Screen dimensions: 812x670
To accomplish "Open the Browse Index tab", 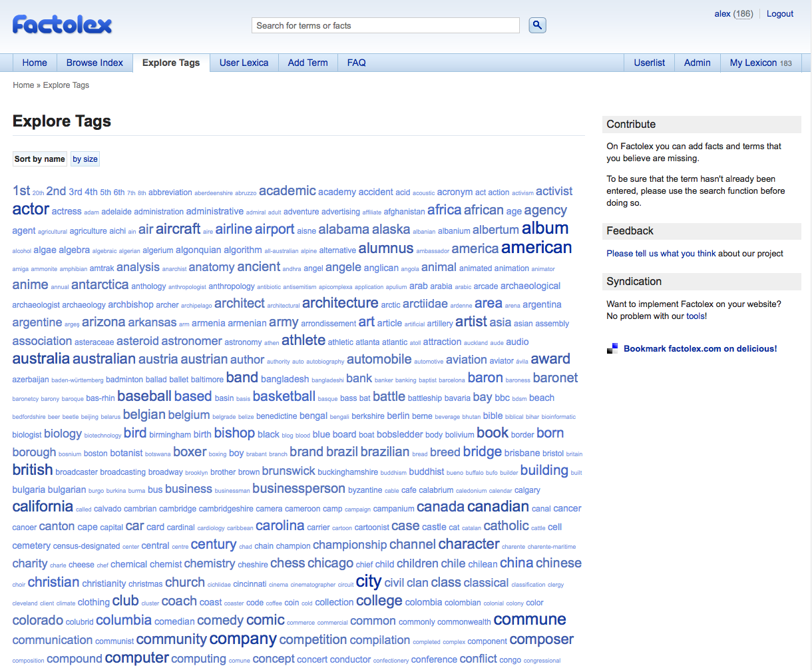I will (95, 63).
